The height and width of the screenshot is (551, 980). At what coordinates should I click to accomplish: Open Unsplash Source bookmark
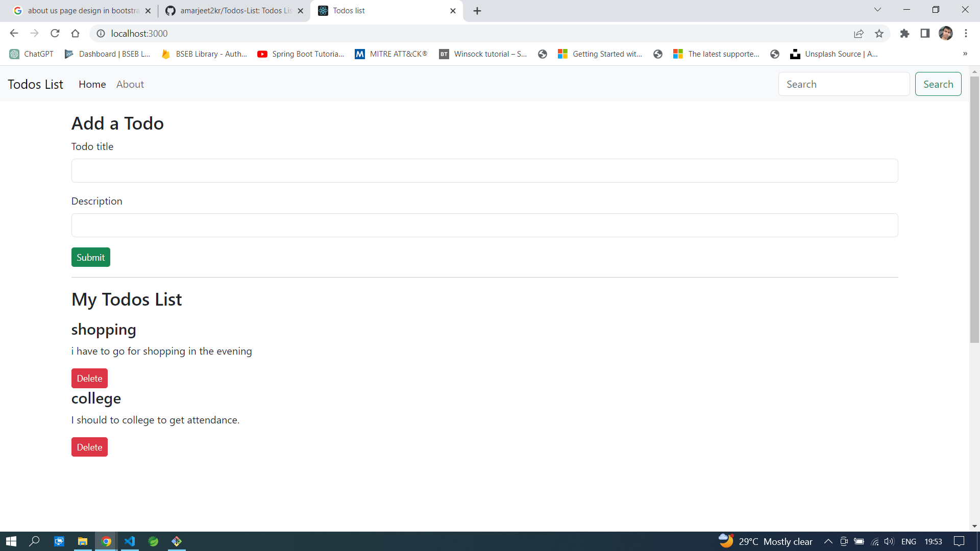pos(834,54)
